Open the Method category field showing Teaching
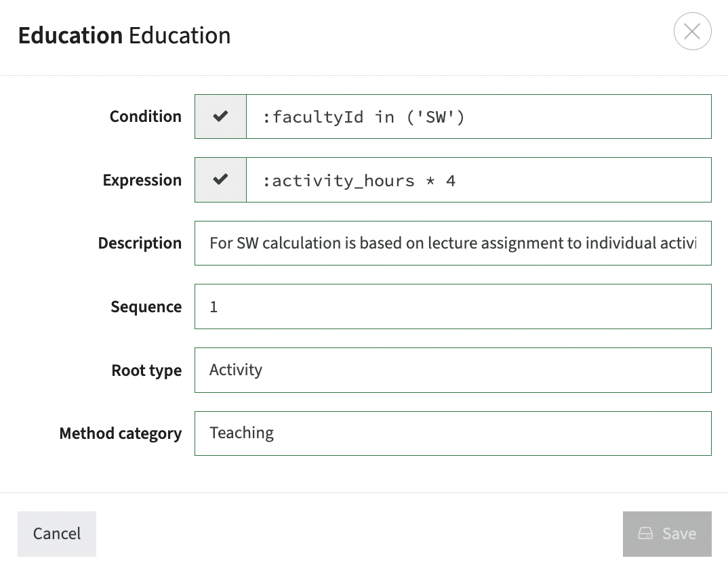Screen dimensions: 728x573 pos(453,433)
